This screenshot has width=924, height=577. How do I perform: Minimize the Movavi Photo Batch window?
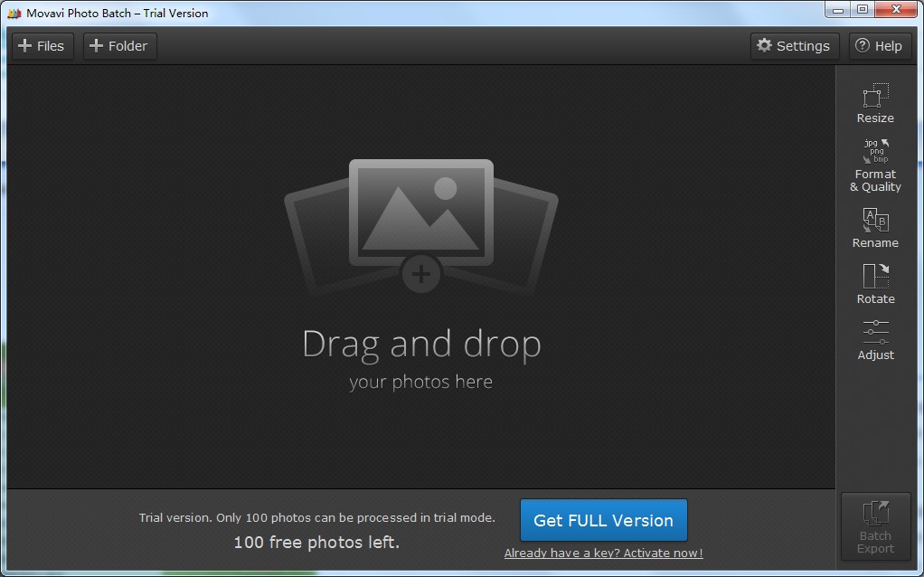click(x=838, y=9)
